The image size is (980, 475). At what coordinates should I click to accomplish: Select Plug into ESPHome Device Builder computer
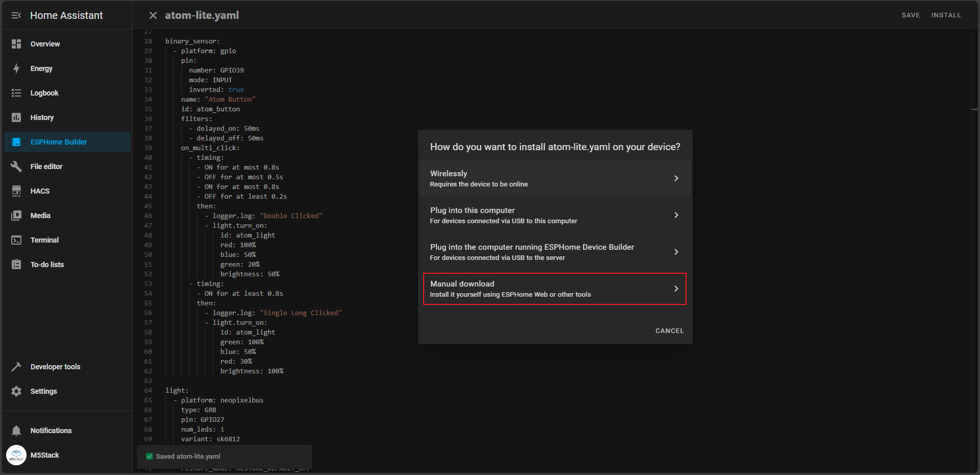555,252
